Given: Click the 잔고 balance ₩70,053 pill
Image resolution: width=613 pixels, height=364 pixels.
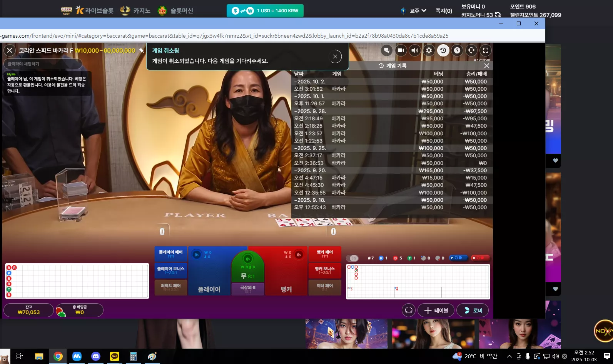Looking at the screenshot, I should 29,310.
